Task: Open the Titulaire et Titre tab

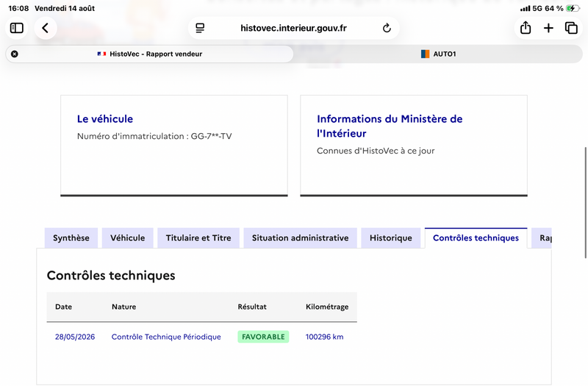Action: tap(198, 237)
